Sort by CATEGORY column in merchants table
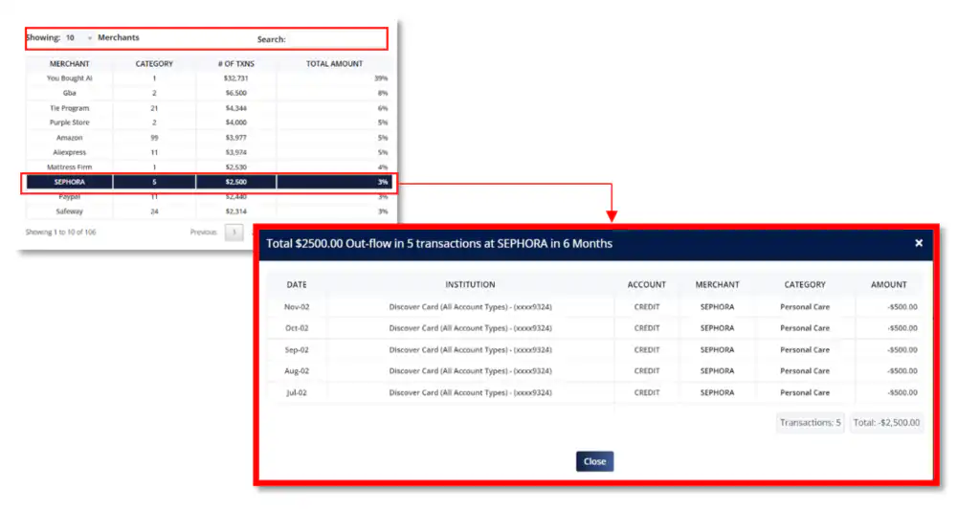This screenshot has width=980, height=511. (x=154, y=64)
